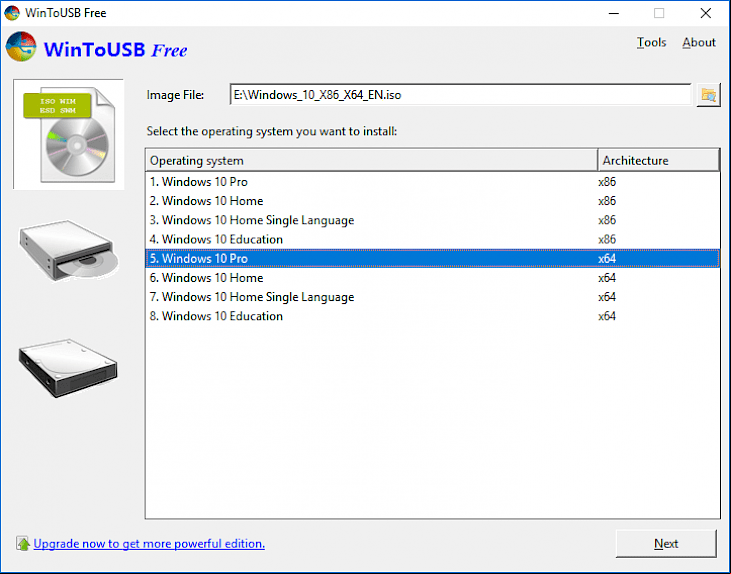Select the CD/DVD drive source icon

tap(69, 250)
